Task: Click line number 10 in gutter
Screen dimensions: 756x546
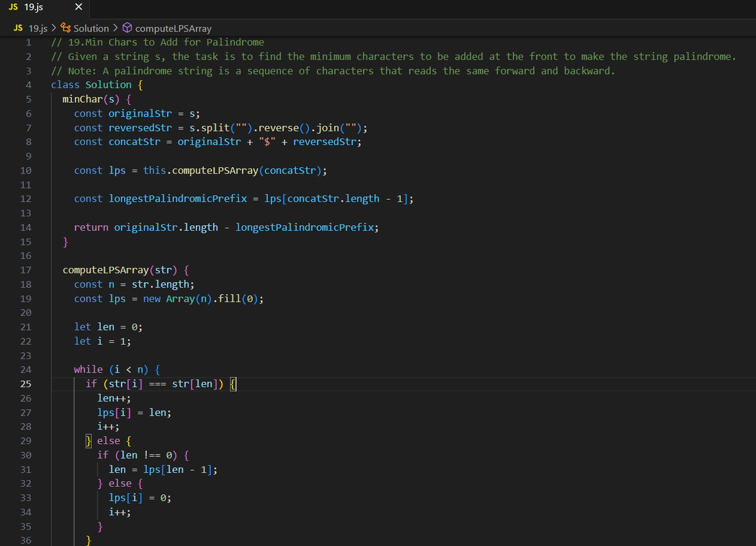Action: (26, 170)
